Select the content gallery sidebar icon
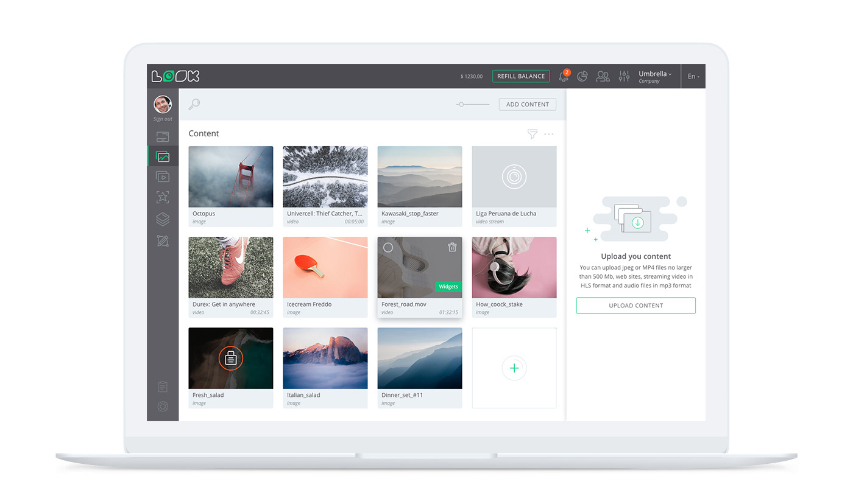 click(163, 156)
